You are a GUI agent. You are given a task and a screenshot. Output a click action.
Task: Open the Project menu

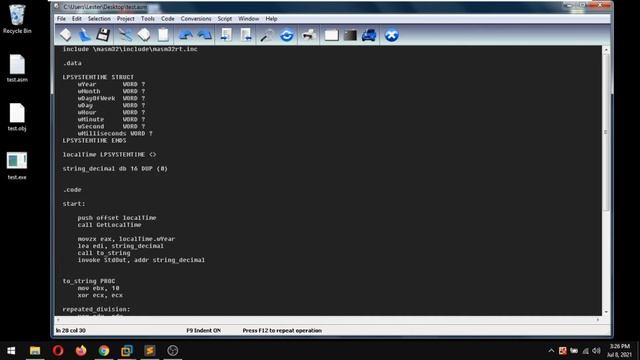pyautogui.click(x=126, y=19)
